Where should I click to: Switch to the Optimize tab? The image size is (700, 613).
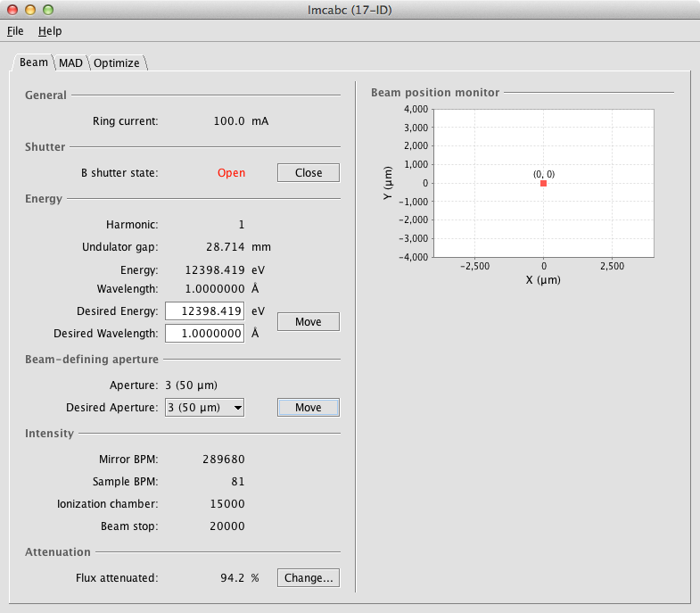117,63
